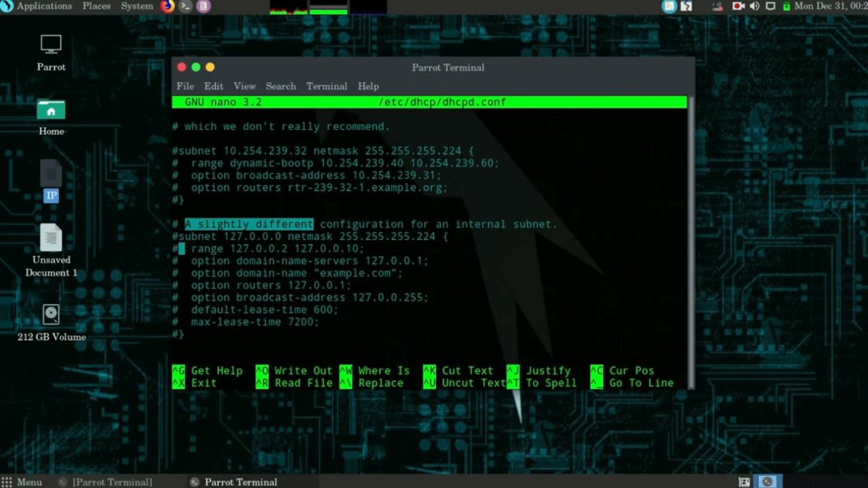Open the Places menu
Viewport: 868px width, 488px height.
click(96, 6)
